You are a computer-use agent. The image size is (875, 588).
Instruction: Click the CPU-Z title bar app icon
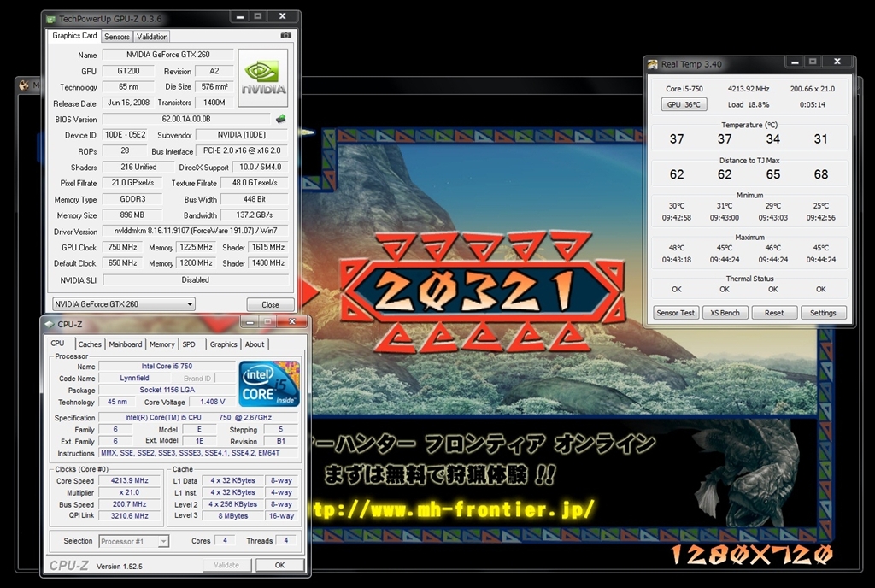pos(49,324)
